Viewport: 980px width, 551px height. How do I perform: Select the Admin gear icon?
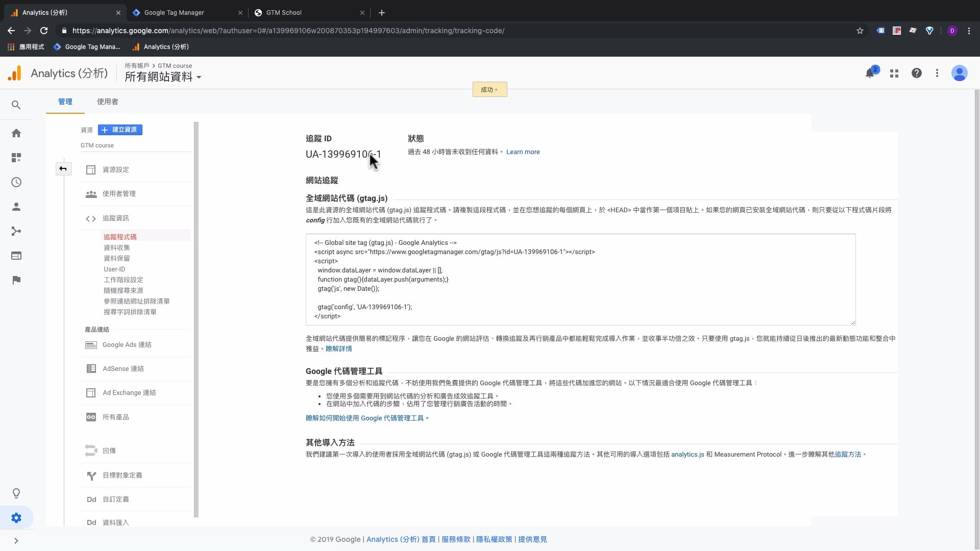16,517
